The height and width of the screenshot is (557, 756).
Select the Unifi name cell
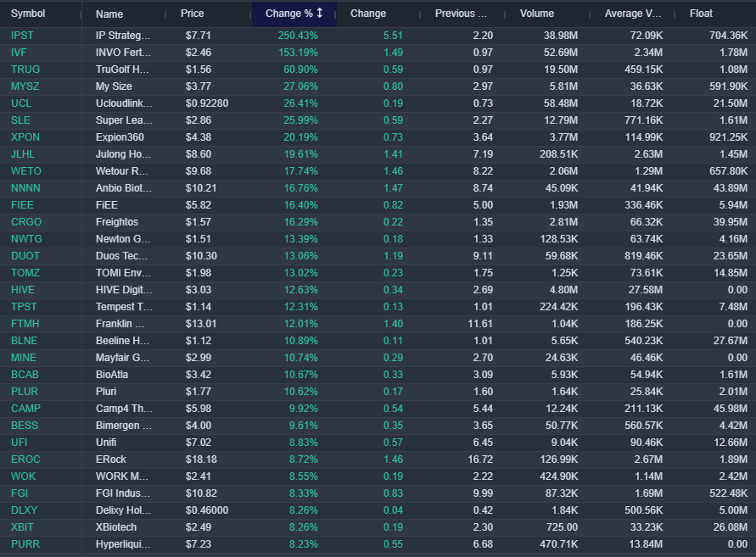click(106, 443)
